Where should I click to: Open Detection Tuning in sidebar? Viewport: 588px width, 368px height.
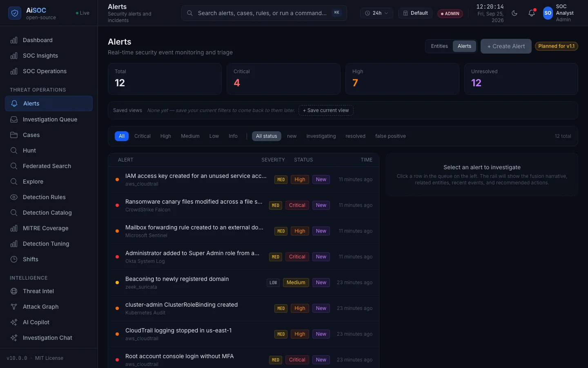click(x=49, y=244)
